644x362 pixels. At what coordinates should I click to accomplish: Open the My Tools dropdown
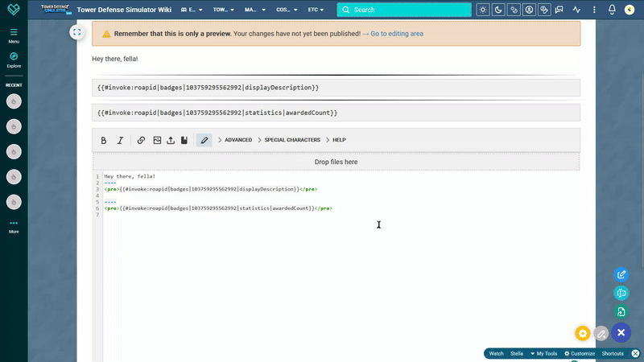(543, 353)
